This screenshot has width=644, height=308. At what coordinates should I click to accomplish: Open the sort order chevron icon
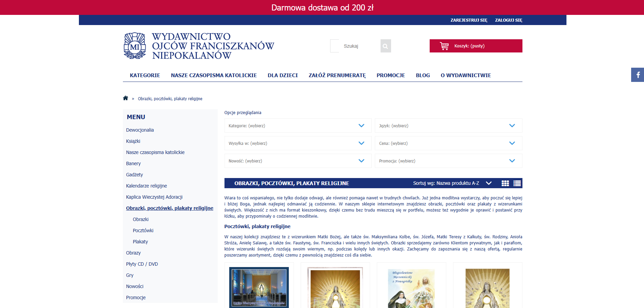pyautogui.click(x=489, y=183)
